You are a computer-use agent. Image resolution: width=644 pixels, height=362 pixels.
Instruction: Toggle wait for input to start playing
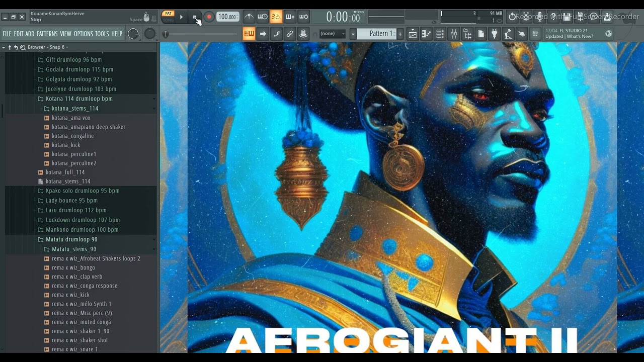click(x=263, y=17)
